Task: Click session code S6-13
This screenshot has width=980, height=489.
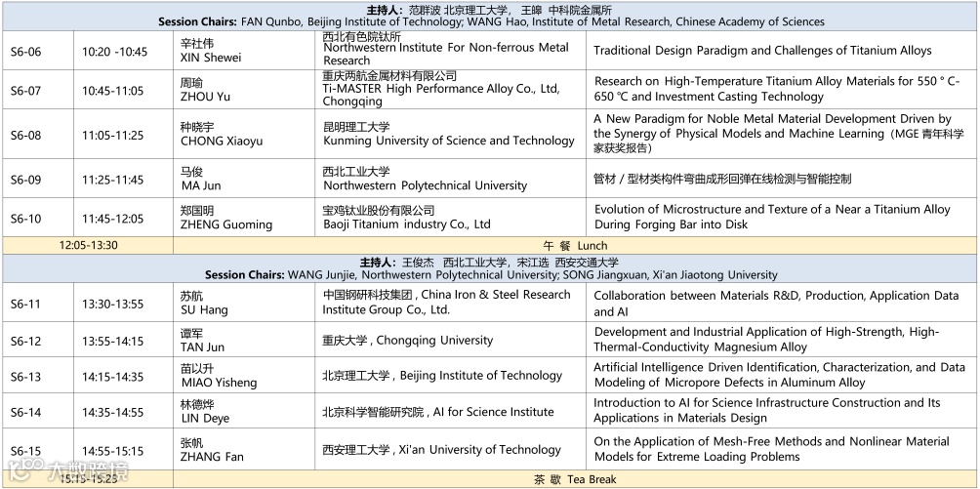Action: [25, 377]
